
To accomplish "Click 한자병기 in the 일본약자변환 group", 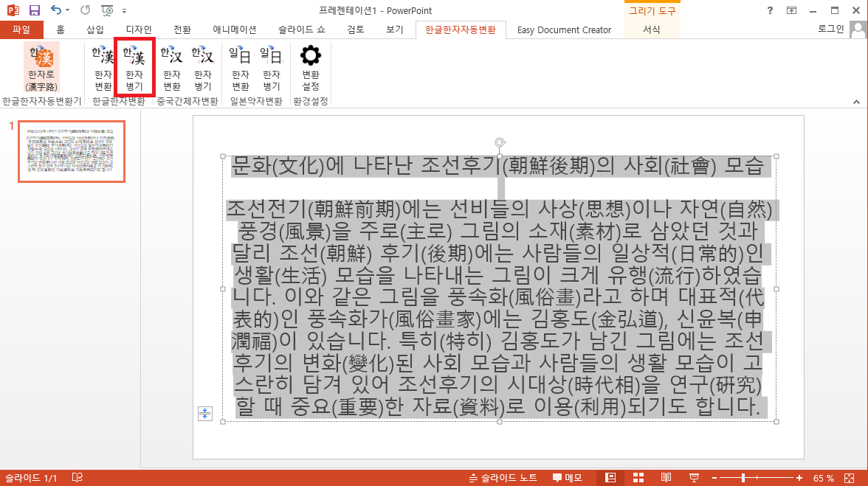I will pos(271,68).
